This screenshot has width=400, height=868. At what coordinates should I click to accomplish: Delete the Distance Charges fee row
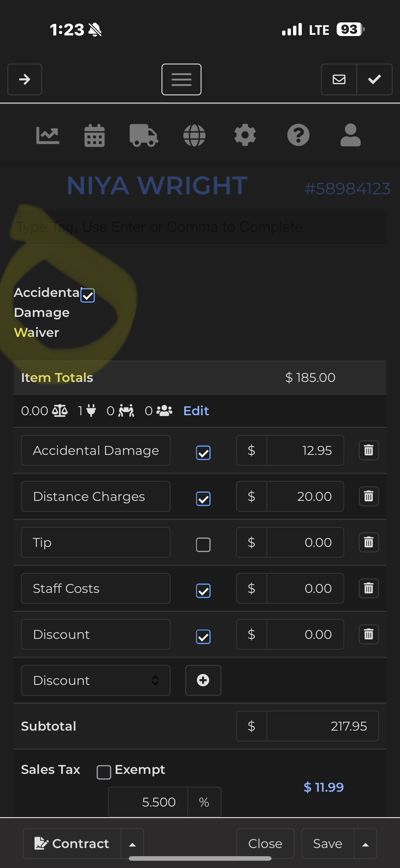368,496
